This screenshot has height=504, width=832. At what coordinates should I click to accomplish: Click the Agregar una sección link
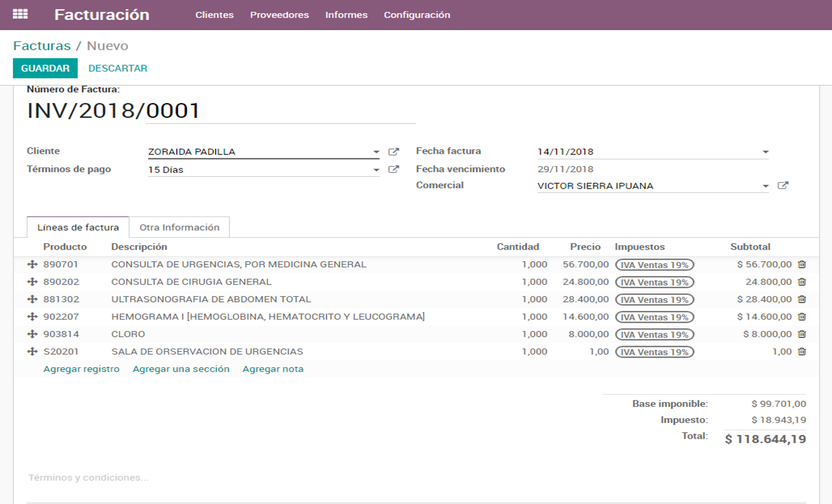[x=181, y=369]
